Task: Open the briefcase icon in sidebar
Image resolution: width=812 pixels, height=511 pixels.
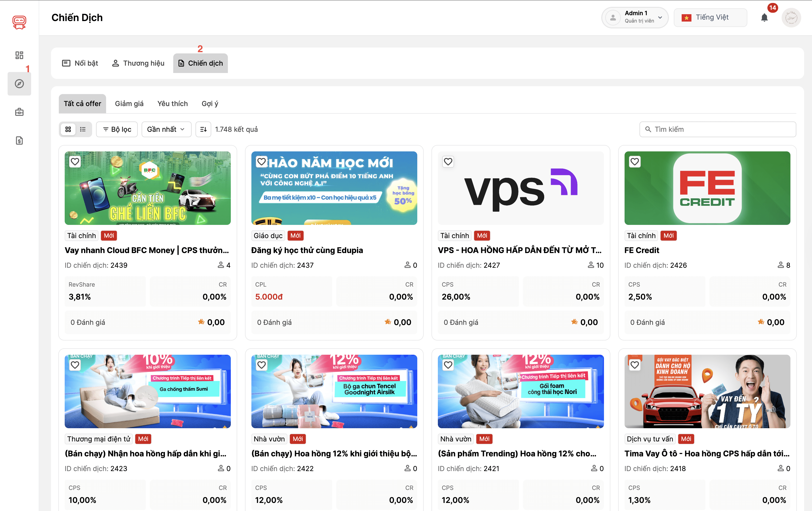Action: point(19,112)
